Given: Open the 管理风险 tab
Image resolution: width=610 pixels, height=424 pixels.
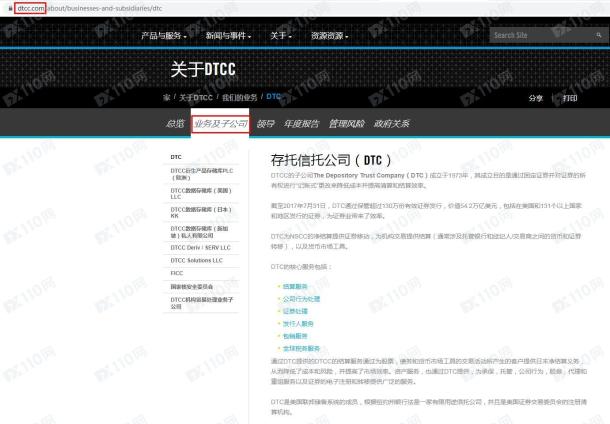Looking at the screenshot, I should tap(347, 124).
